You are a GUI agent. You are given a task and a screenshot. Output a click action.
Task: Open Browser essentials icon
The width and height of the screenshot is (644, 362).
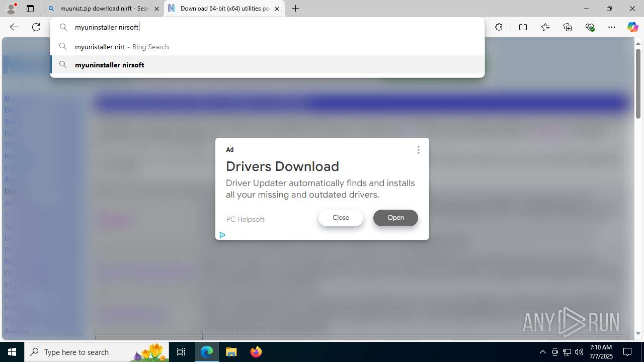tap(590, 27)
